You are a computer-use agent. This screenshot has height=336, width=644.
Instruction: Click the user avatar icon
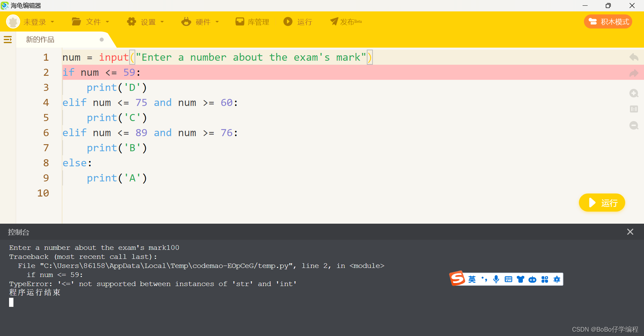coord(13,22)
